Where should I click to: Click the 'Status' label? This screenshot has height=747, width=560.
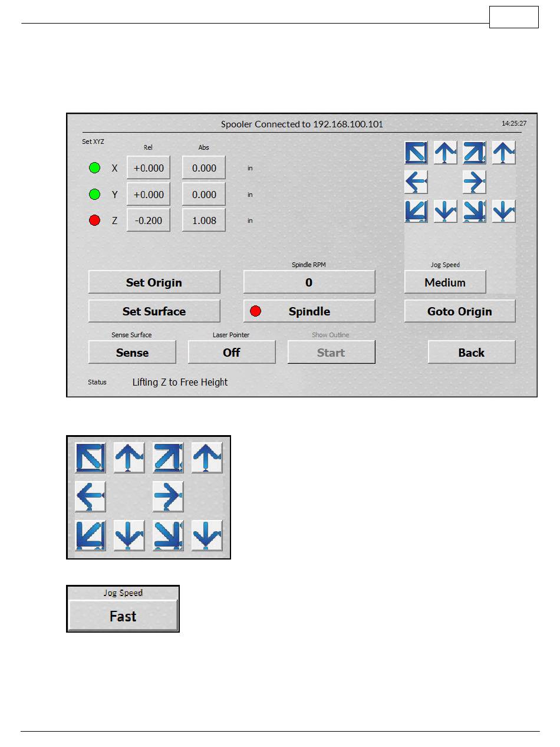coord(97,382)
